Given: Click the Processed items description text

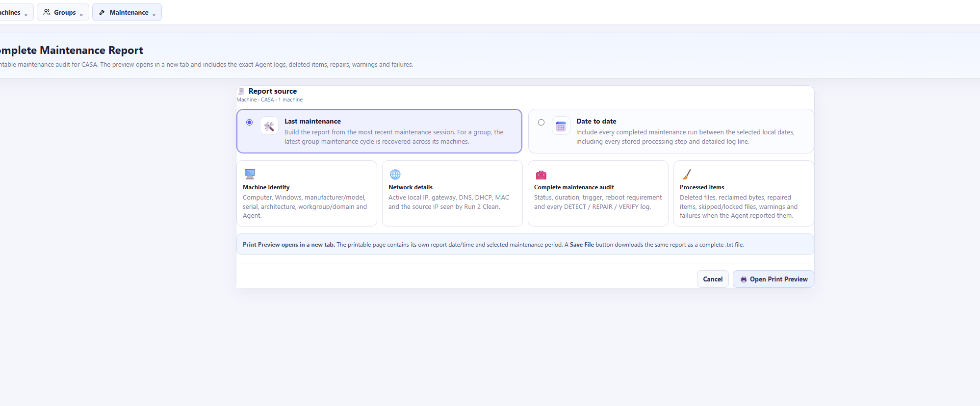Looking at the screenshot, I should (x=739, y=206).
